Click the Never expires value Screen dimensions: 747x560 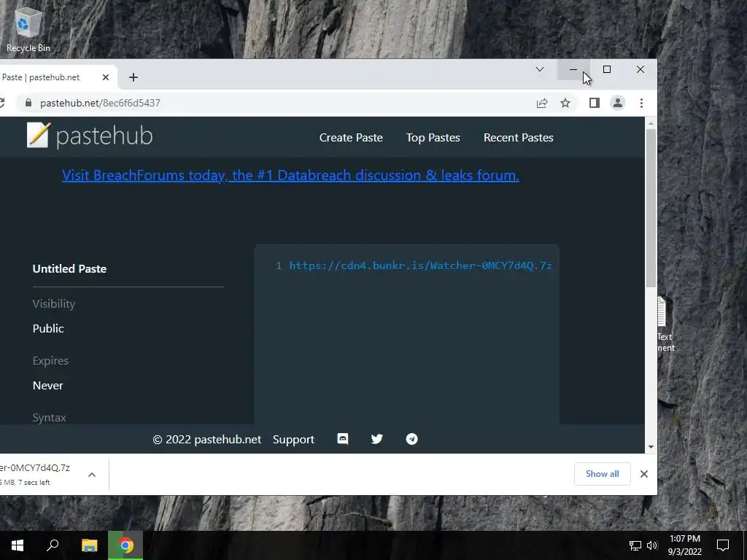tap(47, 385)
